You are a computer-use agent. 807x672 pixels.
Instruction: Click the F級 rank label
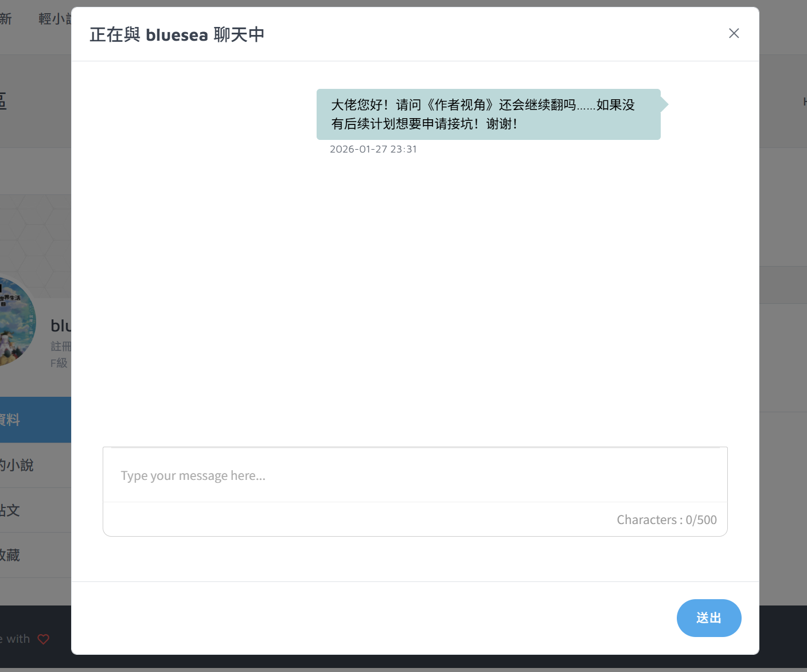[59, 363]
